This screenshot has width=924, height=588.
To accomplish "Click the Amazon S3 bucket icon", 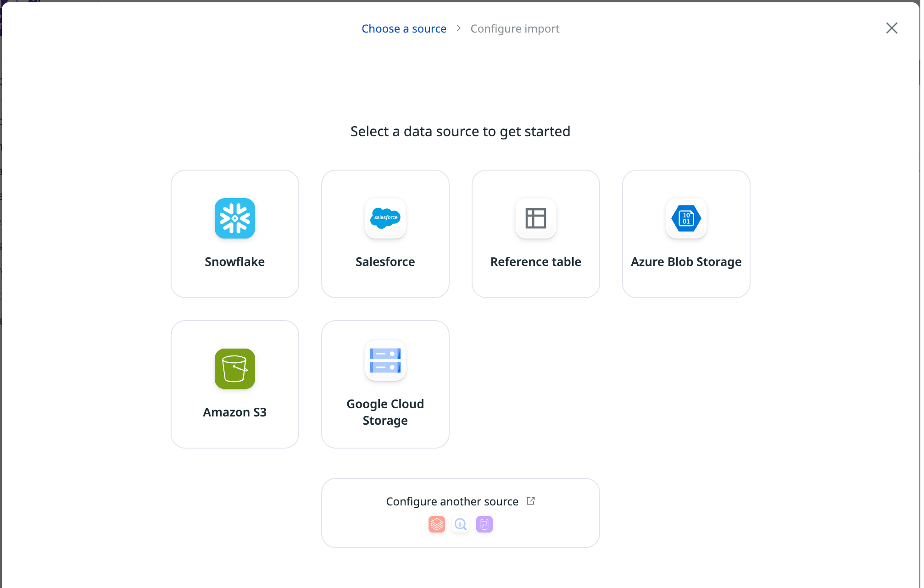I will click(x=234, y=369).
